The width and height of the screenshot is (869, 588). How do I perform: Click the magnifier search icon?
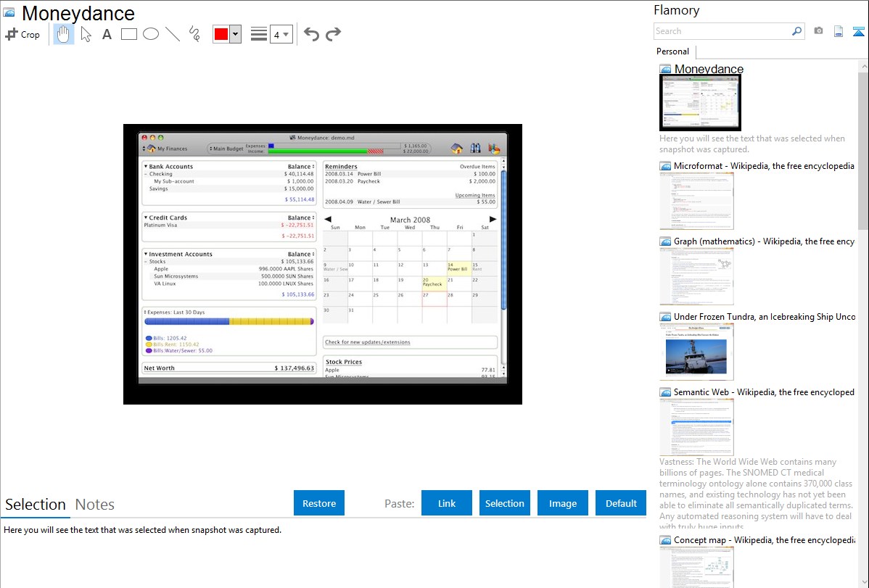coord(796,31)
